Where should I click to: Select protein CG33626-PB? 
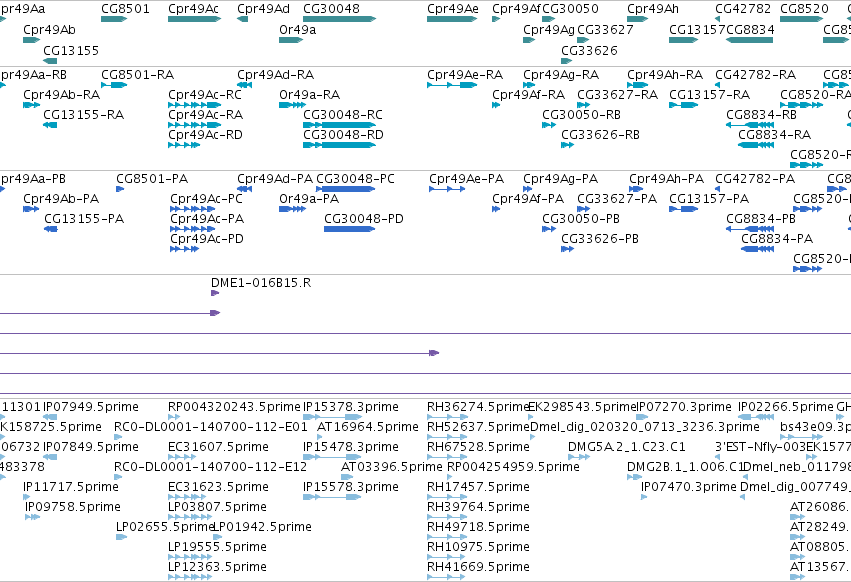pos(600,239)
